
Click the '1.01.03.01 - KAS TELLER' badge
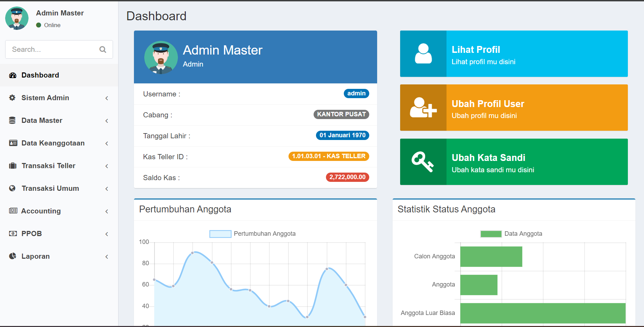(x=329, y=156)
